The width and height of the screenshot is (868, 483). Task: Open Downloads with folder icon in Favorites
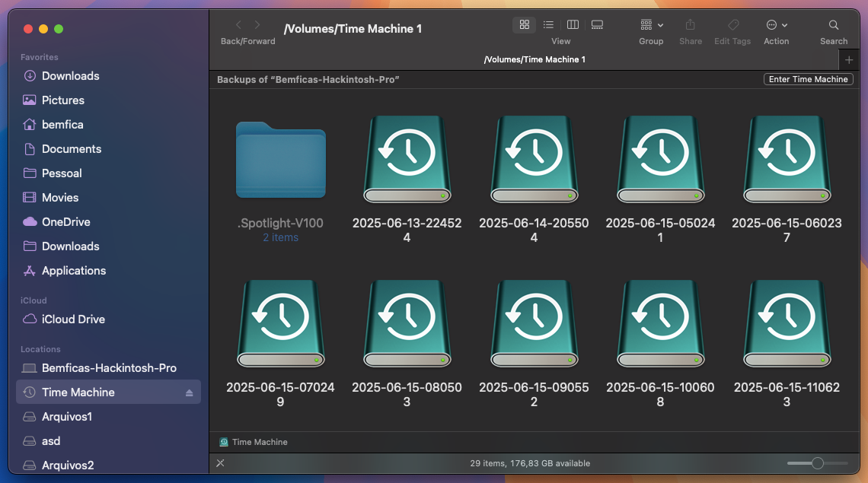pyautogui.click(x=108, y=246)
